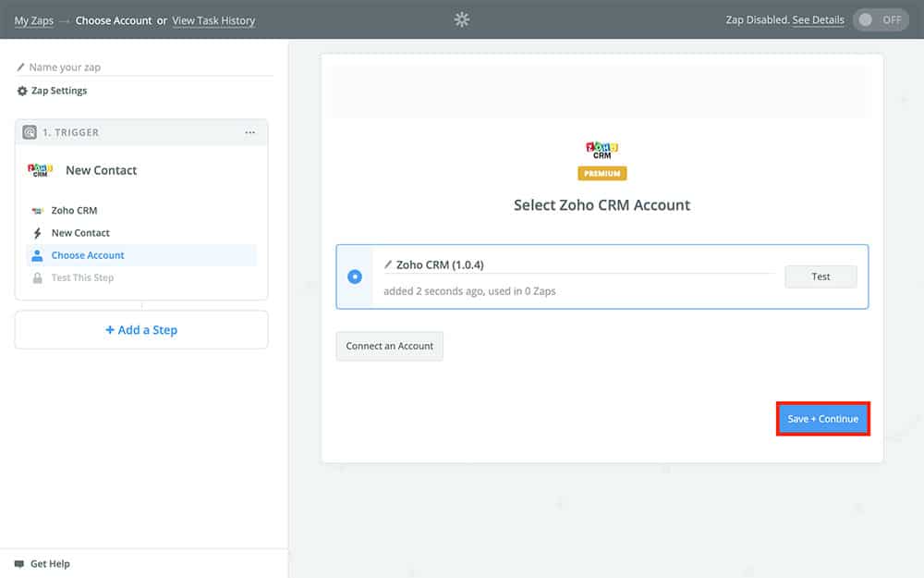Enable the Zap using the OFF toggle

coord(881,18)
